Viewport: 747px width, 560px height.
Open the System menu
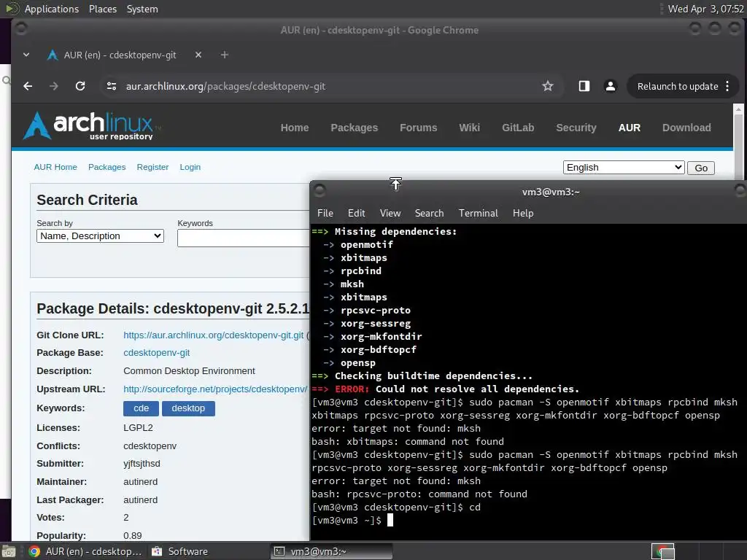pyautogui.click(x=142, y=9)
